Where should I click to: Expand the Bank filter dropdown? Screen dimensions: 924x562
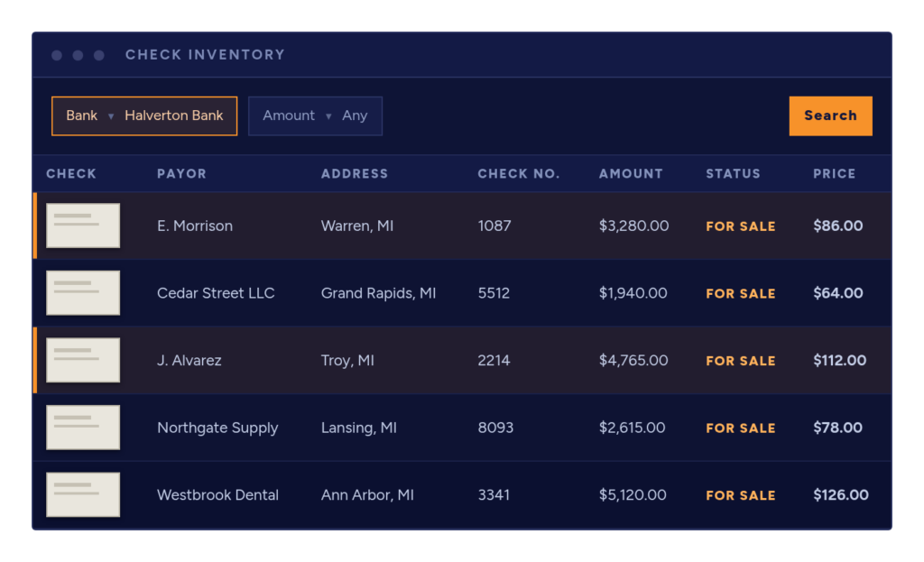pyautogui.click(x=144, y=116)
